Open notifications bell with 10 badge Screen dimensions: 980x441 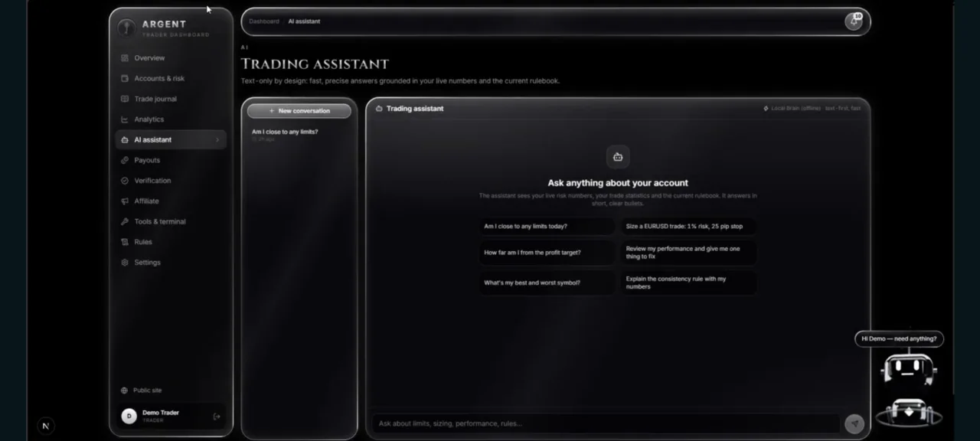click(x=854, y=21)
